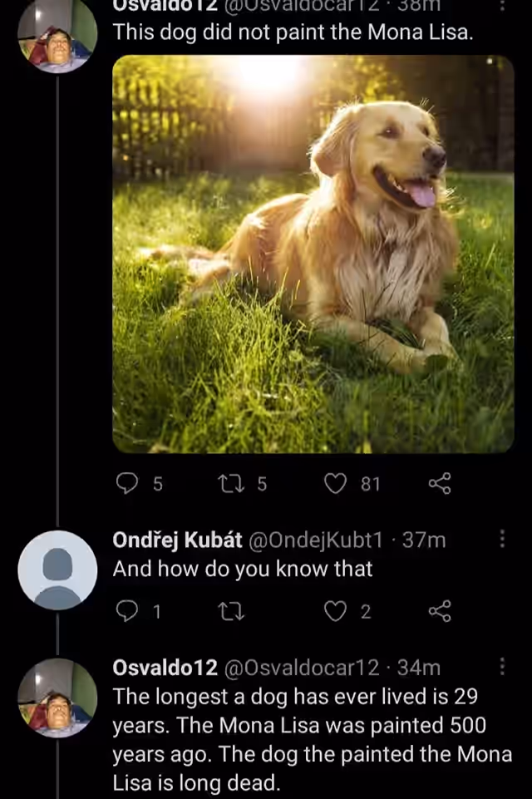Screen dimensions: 532x799
Task: Open Osvaldo12's avatar beside the 34m reply
Action: click(57, 698)
